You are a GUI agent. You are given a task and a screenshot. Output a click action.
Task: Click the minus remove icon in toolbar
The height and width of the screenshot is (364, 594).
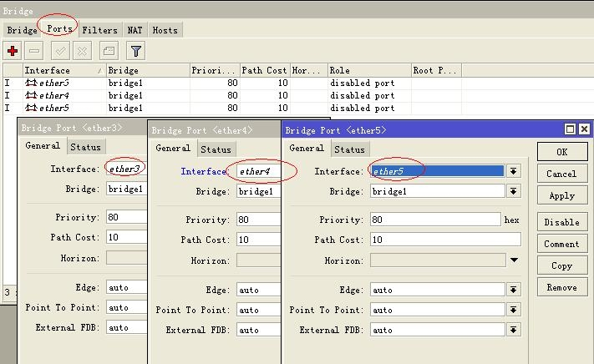[x=35, y=51]
